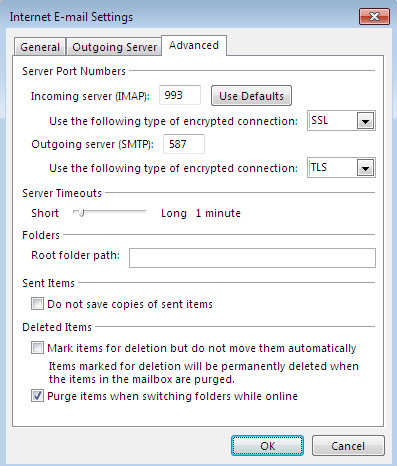Click the SSL combo box for incoming server

(341, 121)
